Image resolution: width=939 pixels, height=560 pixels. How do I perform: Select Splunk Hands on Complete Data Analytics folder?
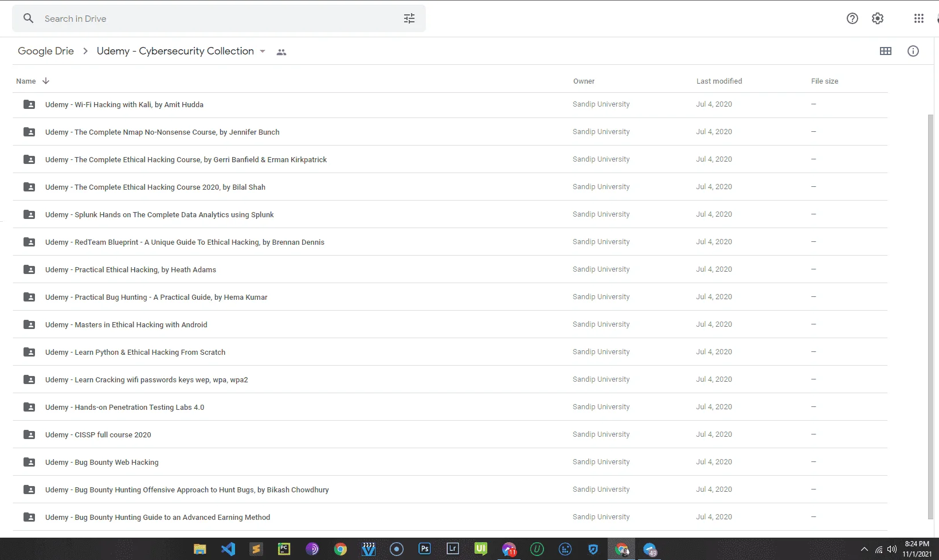pyautogui.click(x=450, y=214)
